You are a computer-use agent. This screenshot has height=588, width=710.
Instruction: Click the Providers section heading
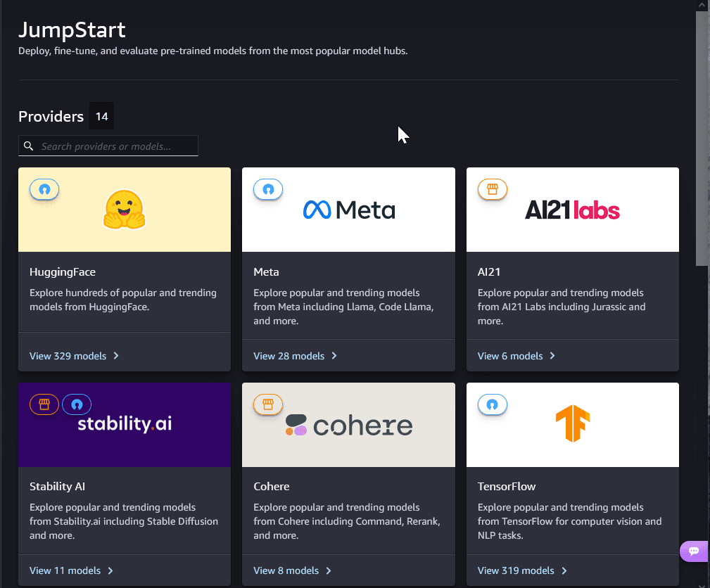tap(51, 116)
